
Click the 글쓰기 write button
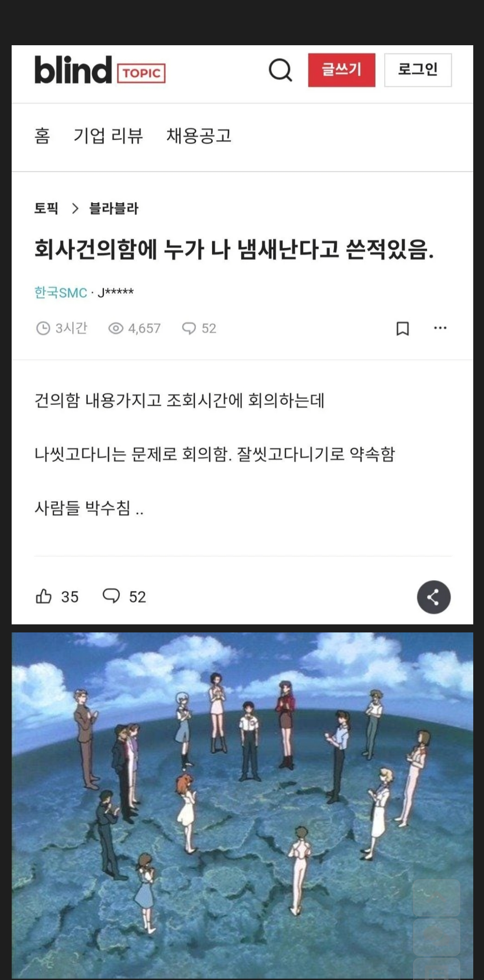click(341, 70)
